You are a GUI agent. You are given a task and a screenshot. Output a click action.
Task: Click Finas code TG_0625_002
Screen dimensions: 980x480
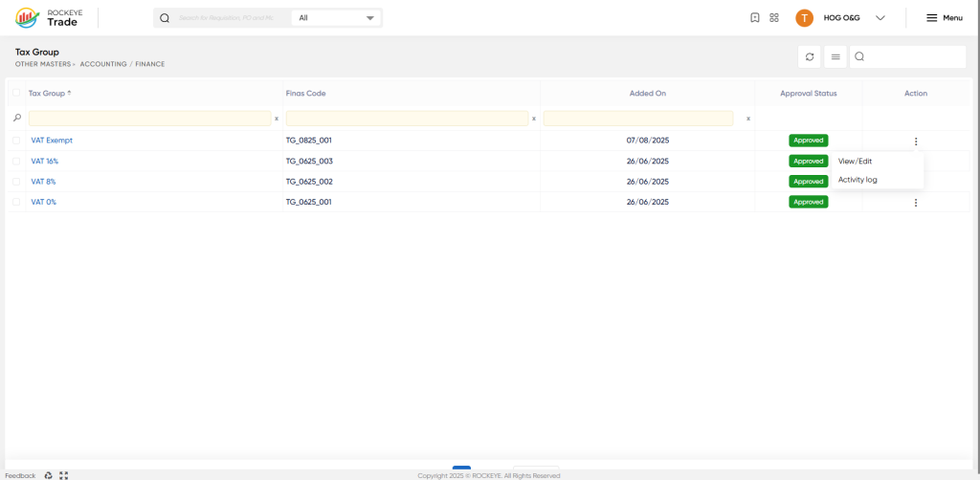[309, 182]
